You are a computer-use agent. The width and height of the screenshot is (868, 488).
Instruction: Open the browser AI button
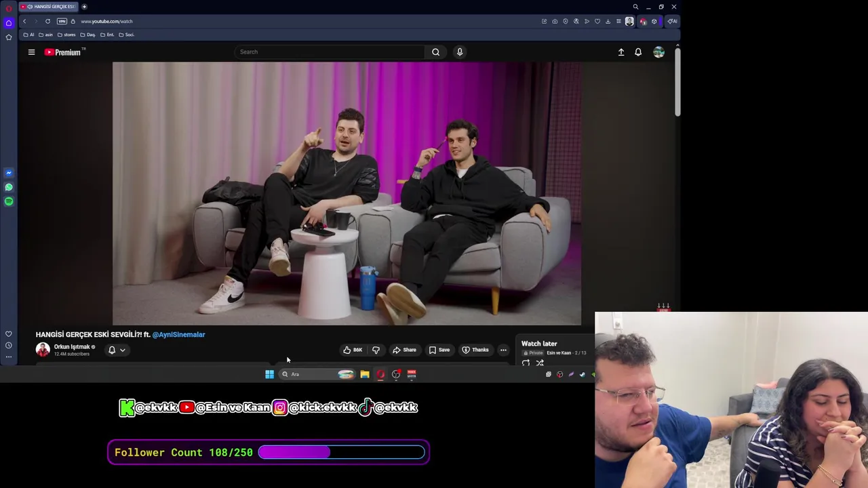[x=671, y=21]
